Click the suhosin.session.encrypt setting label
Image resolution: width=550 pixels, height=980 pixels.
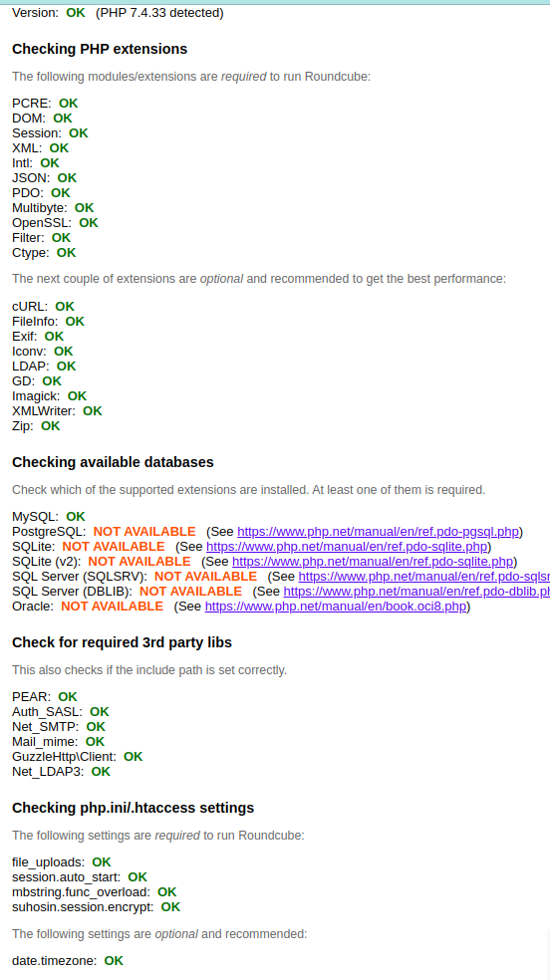83,907
